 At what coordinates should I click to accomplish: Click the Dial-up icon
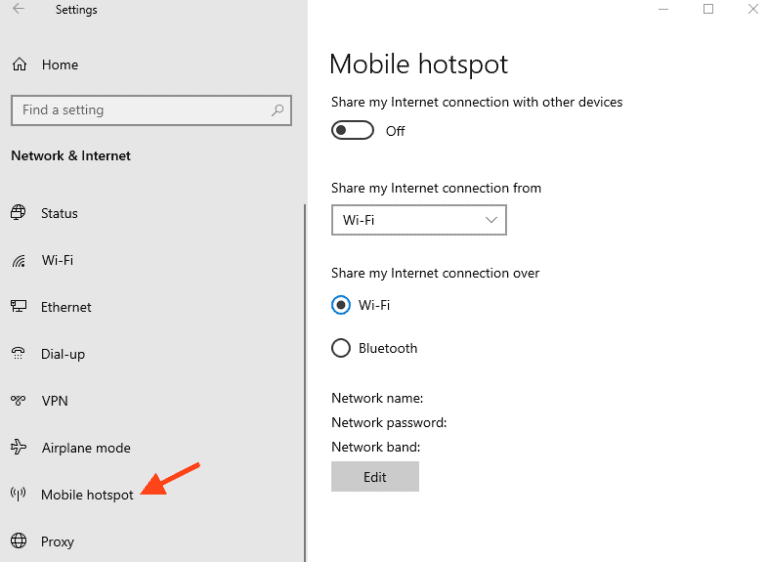(18, 353)
